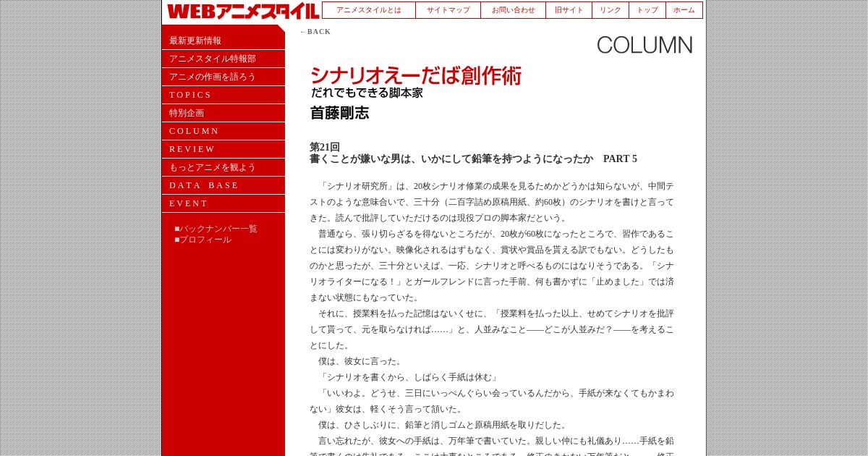Open アニメの作画を語ろう in the sidebar
Screen dimensions: 868x456
224,77
